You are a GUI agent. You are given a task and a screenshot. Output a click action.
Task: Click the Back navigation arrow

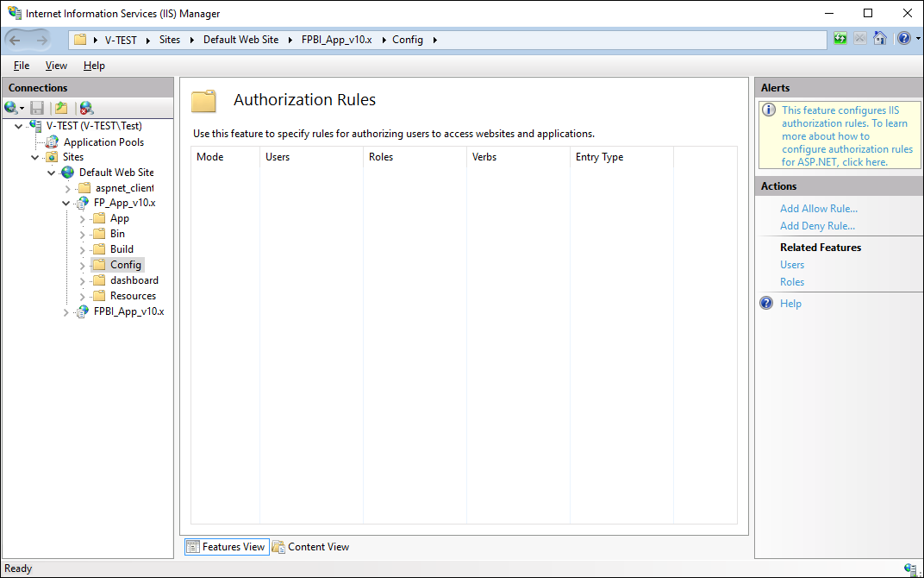(16, 40)
